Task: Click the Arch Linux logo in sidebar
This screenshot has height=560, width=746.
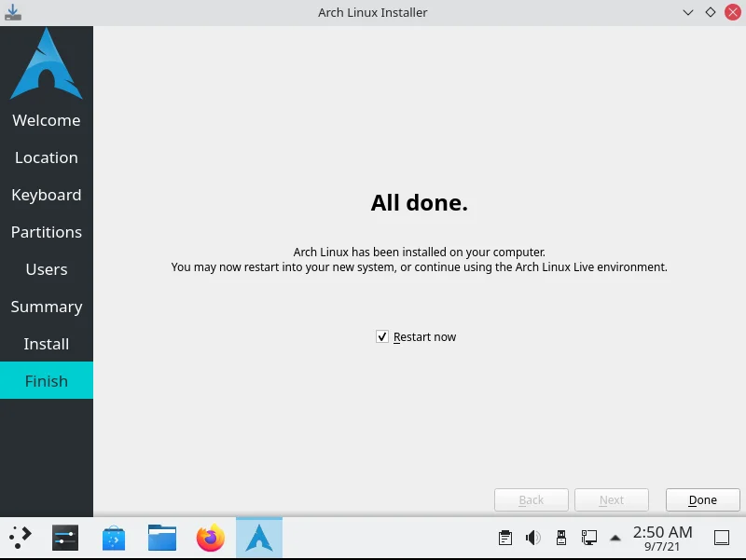Action: click(47, 63)
